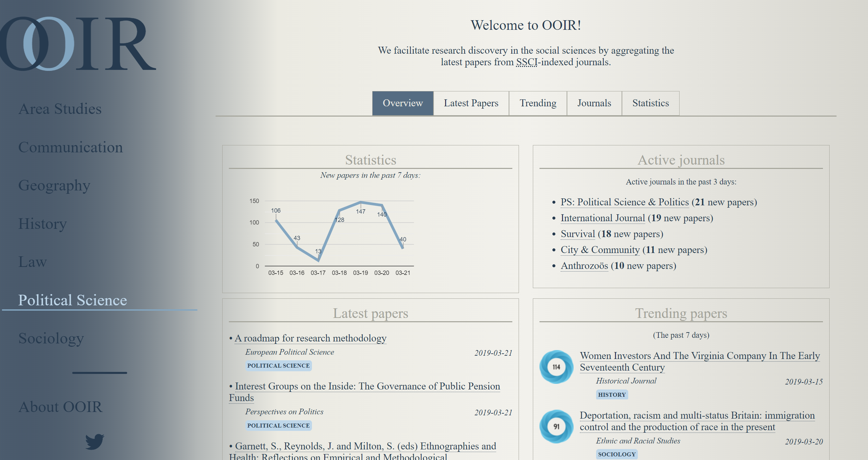The height and width of the screenshot is (460, 868).
Task: Click the 03-19 data point labeled 147
Action: pyautogui.click(x=361, y=202)
